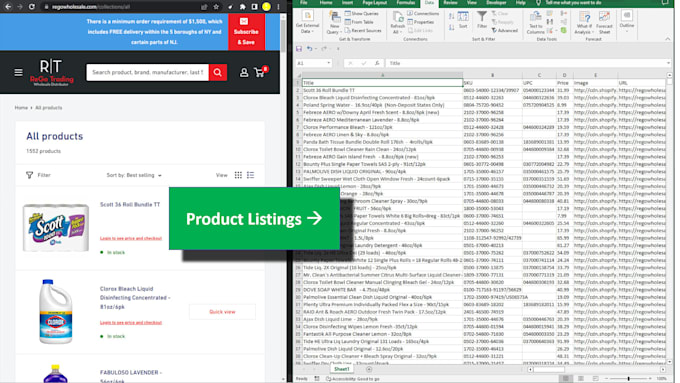The height and width of the screenshot is (383, 680).
Task: Open the shopping cart icon
Action: [260, 72]
